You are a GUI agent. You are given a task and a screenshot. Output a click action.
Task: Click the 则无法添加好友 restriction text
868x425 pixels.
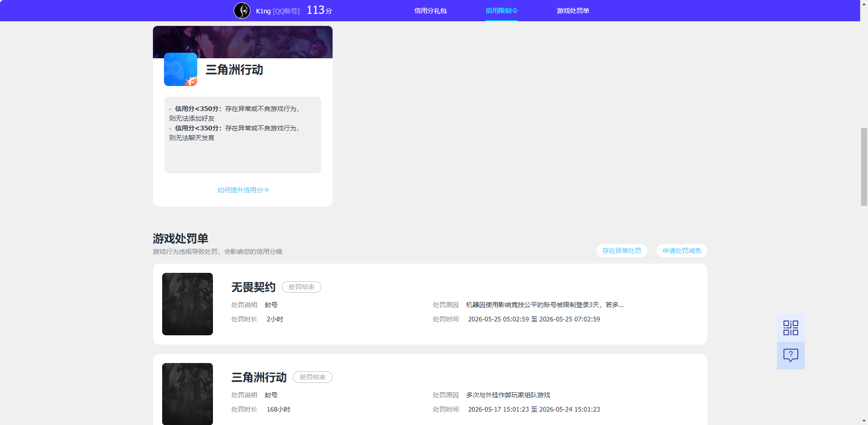(192, 118)
